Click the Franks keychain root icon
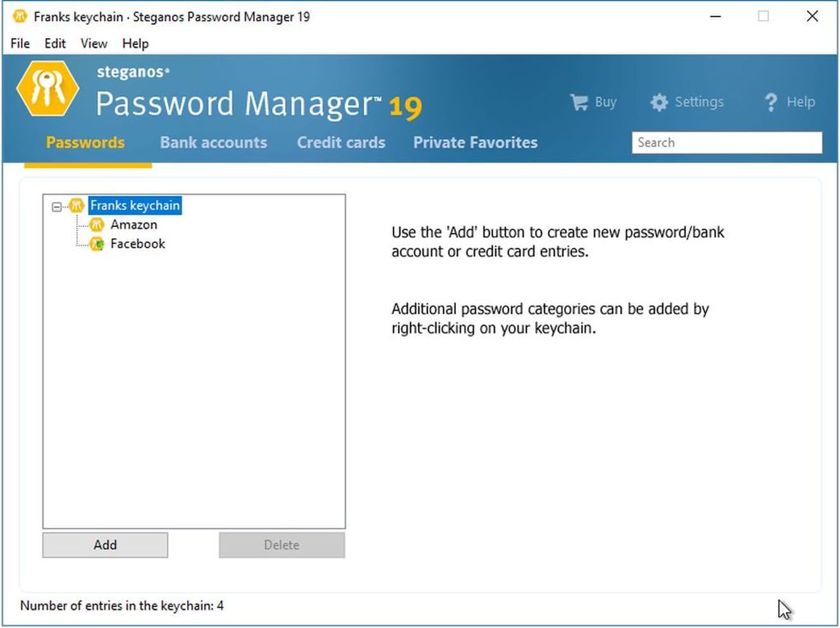This screenshot has height=628, width=840. tap(77, 206)
